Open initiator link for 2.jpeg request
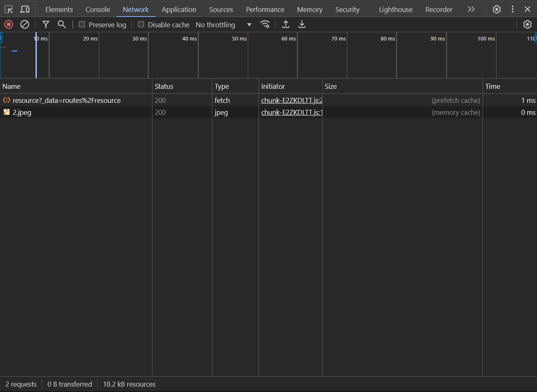 (292, 112)
